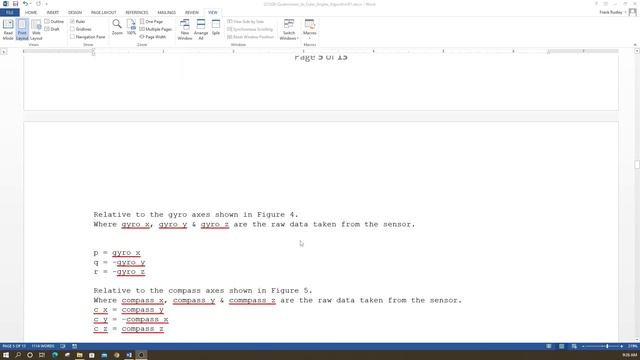
Task: Fit document to Page Width
Action: (x=153, y=37)
